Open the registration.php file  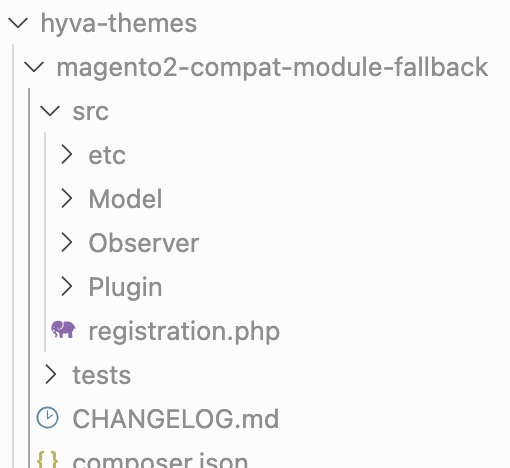[x=184, y=332]
